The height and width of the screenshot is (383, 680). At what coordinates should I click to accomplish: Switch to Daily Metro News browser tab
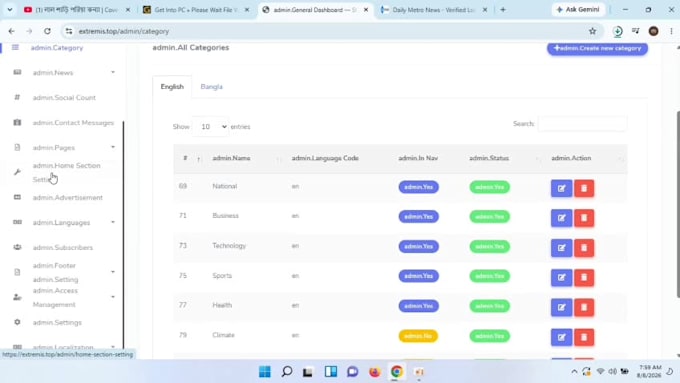point(434,10)
